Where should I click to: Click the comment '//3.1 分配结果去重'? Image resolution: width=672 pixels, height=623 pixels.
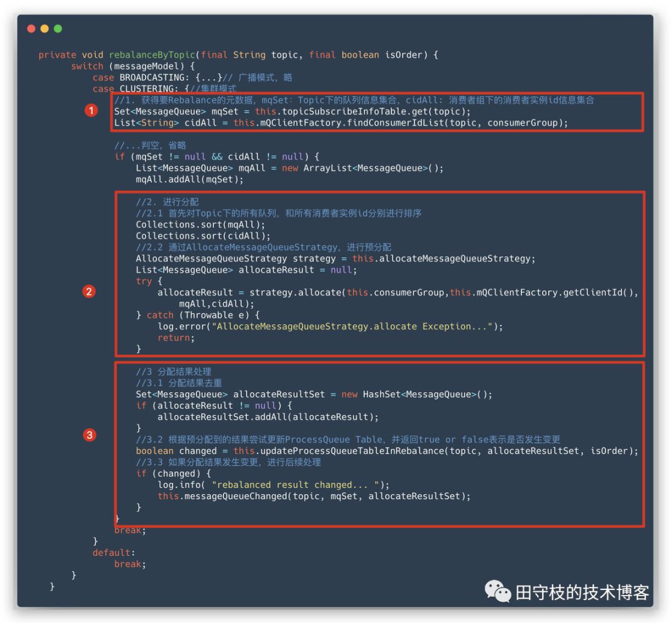coord(179,383)
